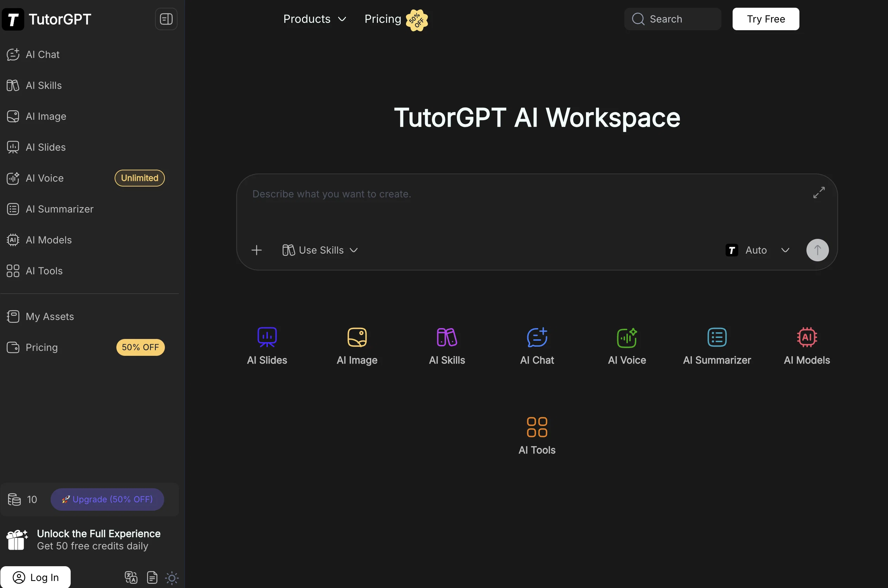Collapse the sidebar with the panel icon
The image size is (888, 588).
[166, 19]
